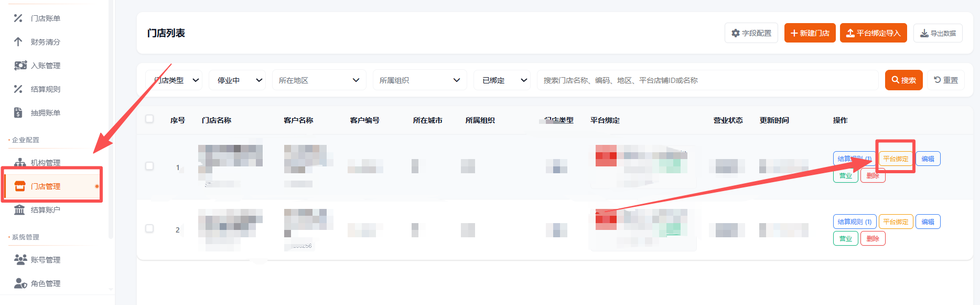Open the 所属组织 dropdown

tap(420, 80)
